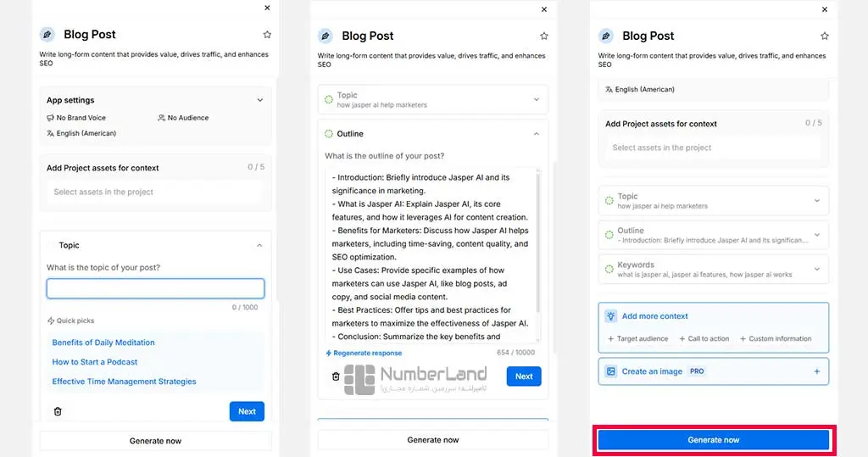Favorite Blog Post with left panel star
Viewport: 868px width, 457px height.
[267, 35]
